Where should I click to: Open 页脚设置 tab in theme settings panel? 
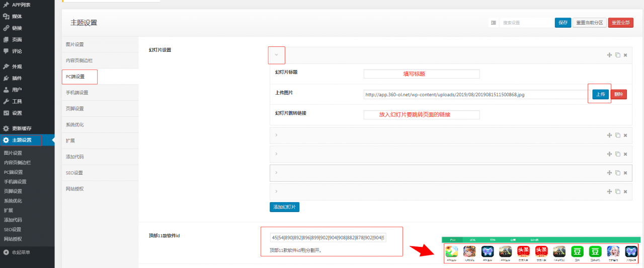[100, 109]
